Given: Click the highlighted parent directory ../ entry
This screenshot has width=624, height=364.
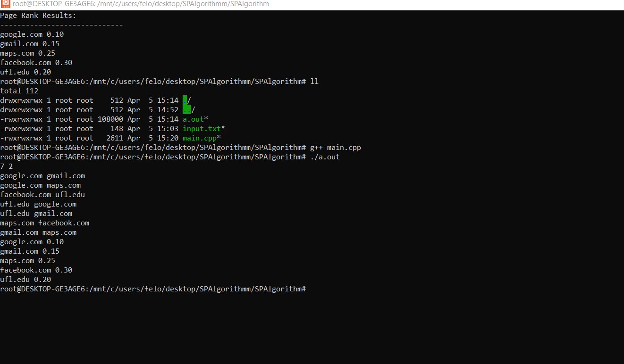Looking at the screenshot, I should [189, 110].
